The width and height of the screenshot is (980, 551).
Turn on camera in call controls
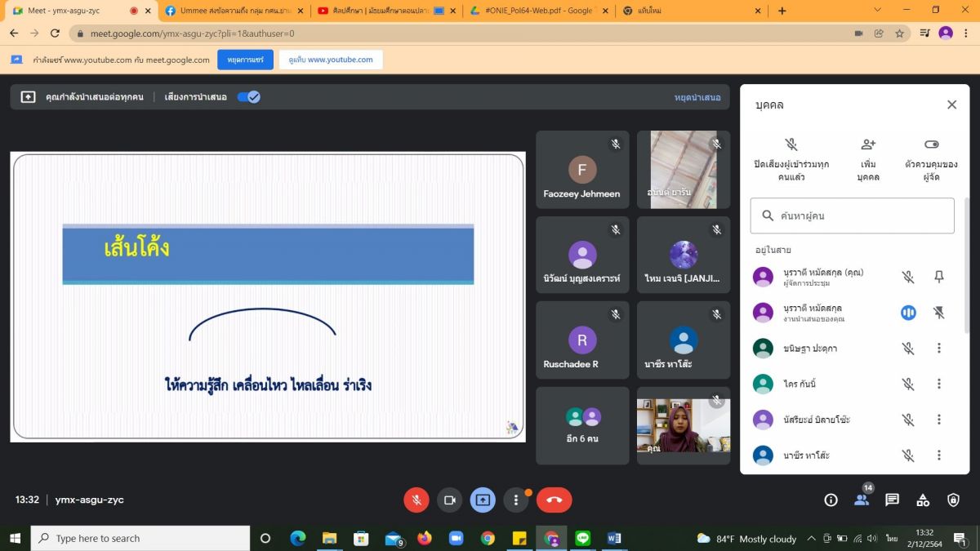[x=449, y=500]
